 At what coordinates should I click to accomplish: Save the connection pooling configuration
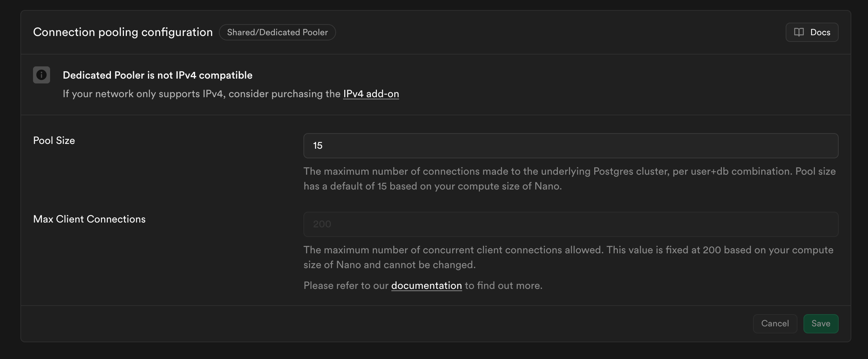[x=821, y=323]
